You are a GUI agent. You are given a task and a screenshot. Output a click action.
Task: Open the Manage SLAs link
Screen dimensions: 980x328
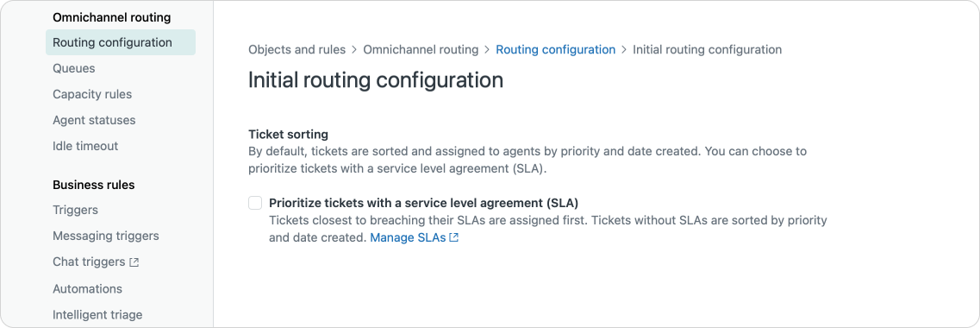409,238
